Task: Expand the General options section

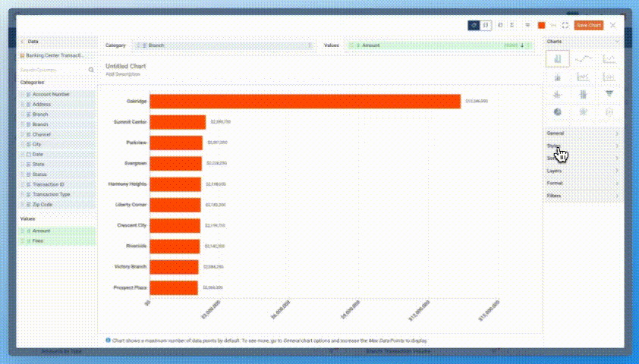Action: tap(583, 133)
